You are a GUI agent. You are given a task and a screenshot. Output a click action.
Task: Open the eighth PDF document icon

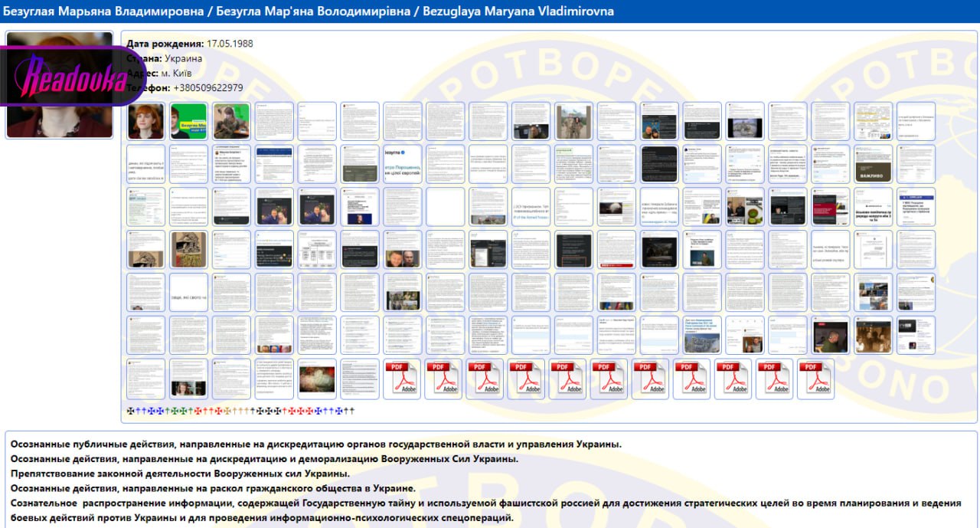click(691, 379)
